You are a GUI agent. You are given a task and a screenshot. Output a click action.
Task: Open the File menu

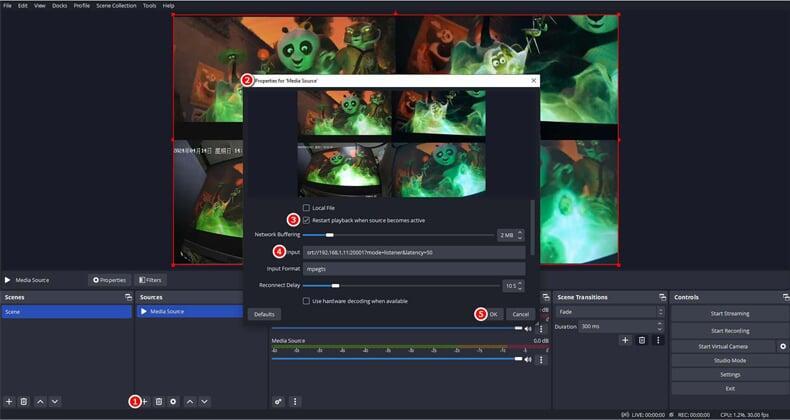point(8,6)
